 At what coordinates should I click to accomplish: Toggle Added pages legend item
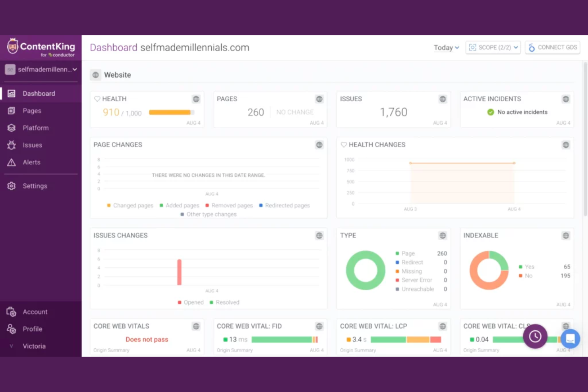click(x=179, y=205)
